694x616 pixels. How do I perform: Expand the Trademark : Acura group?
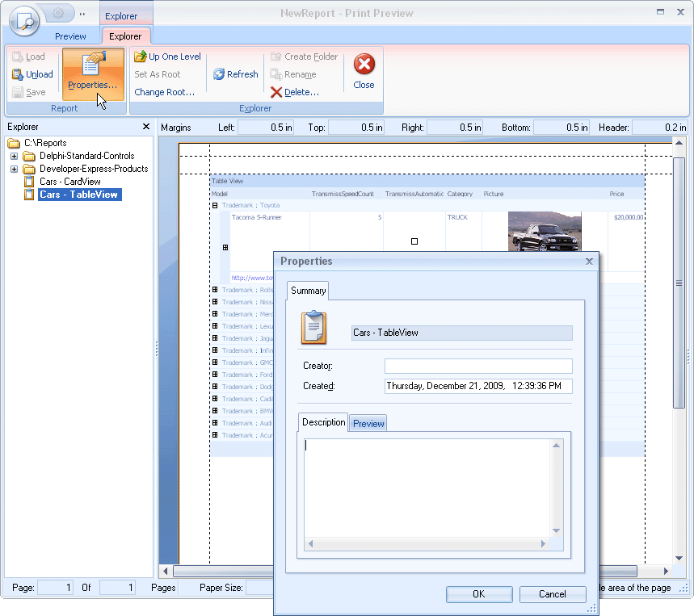[x=215, y=434]
